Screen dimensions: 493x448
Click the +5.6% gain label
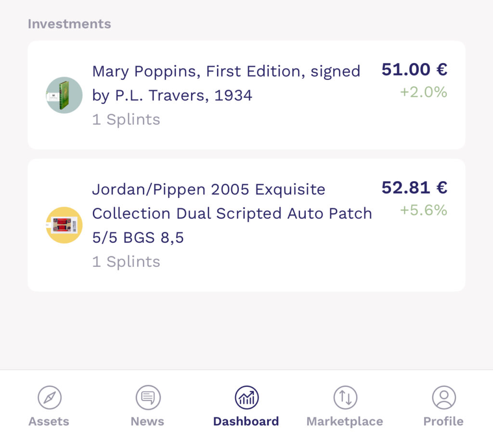point(424,211)
